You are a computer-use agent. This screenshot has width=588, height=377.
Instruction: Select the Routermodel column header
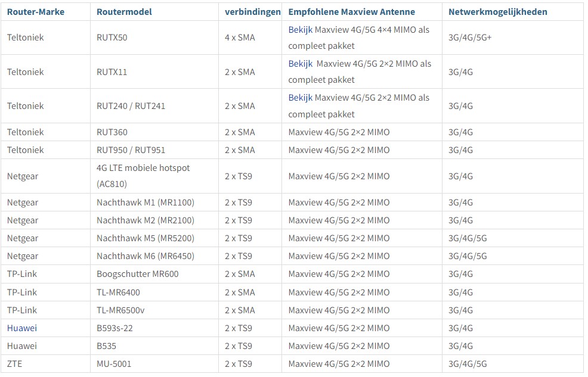[x=124, y=11]
